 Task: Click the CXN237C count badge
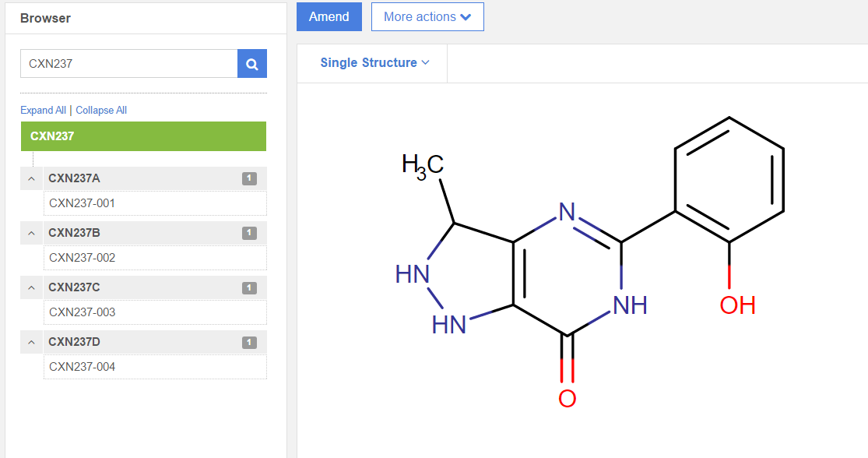(x=249, y=287)
